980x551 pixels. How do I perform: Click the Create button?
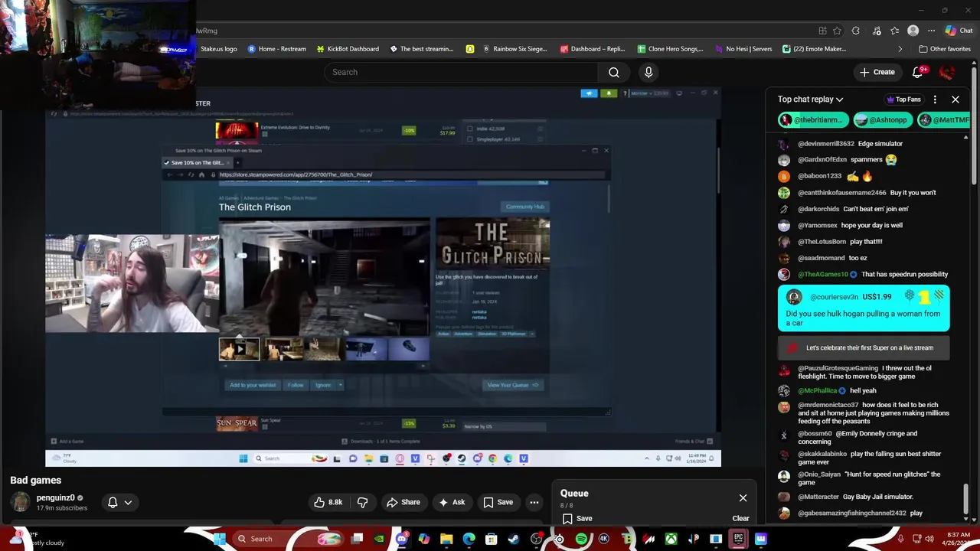(877, 72)
